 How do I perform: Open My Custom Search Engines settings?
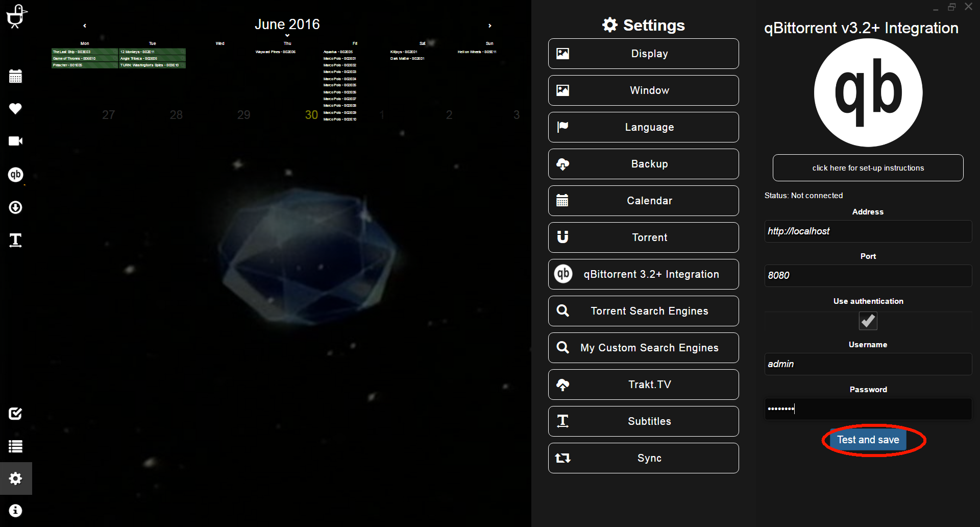point(644,348)
